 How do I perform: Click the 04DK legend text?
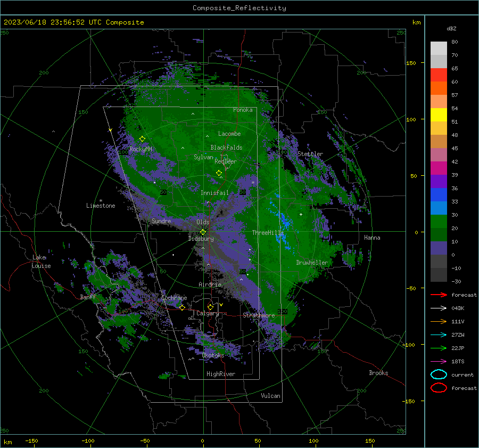coord(458,308)
